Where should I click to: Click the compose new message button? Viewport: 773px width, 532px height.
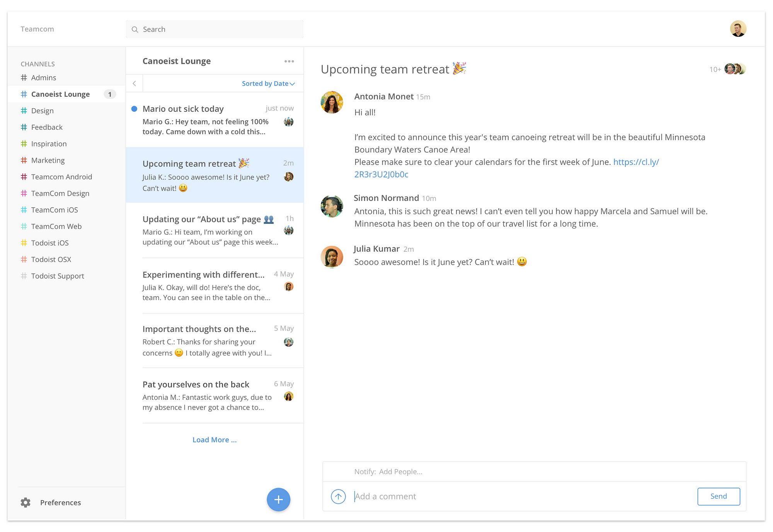click(278, 500)
